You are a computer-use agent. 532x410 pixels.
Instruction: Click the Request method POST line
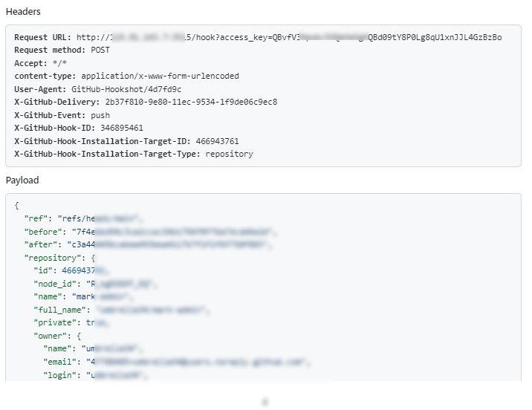61,50
